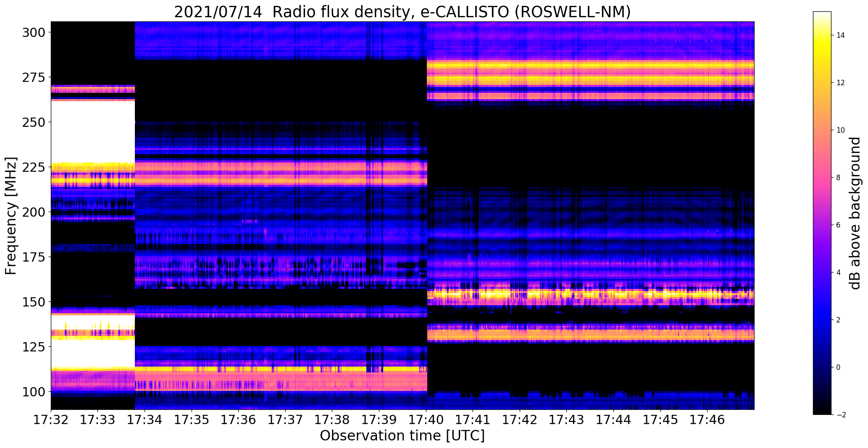Click the colorbar tick label 4
The height and width of the screenshot is (448, 868).
[x=839, y=272]
